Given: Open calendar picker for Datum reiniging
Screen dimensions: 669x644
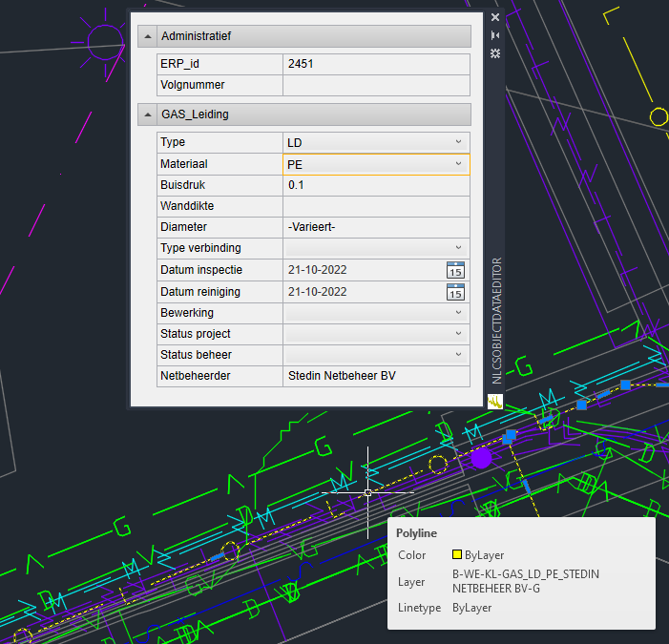Looking at the screenshot, I should (455, 292).
